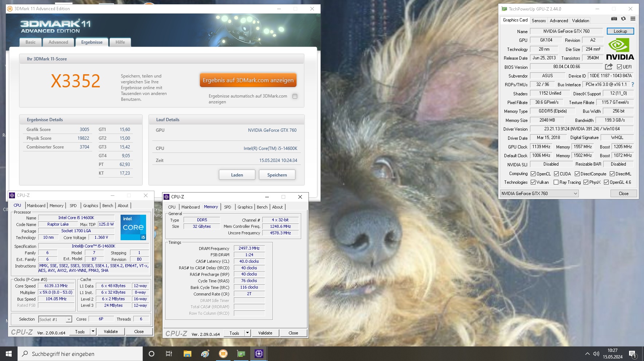This screenshot has height=361, width=644.
Task: Click the GPU-Z refresh icon
Action: (x=623, y=19)
